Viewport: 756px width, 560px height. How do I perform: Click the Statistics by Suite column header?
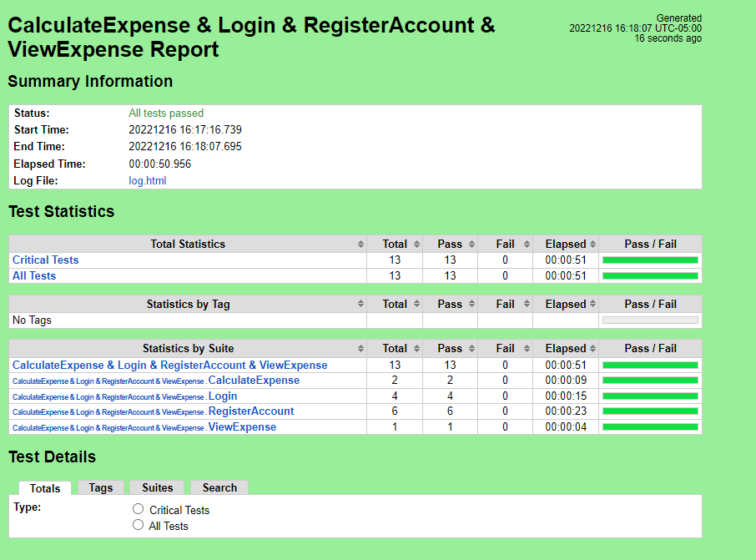coord(188,348)
